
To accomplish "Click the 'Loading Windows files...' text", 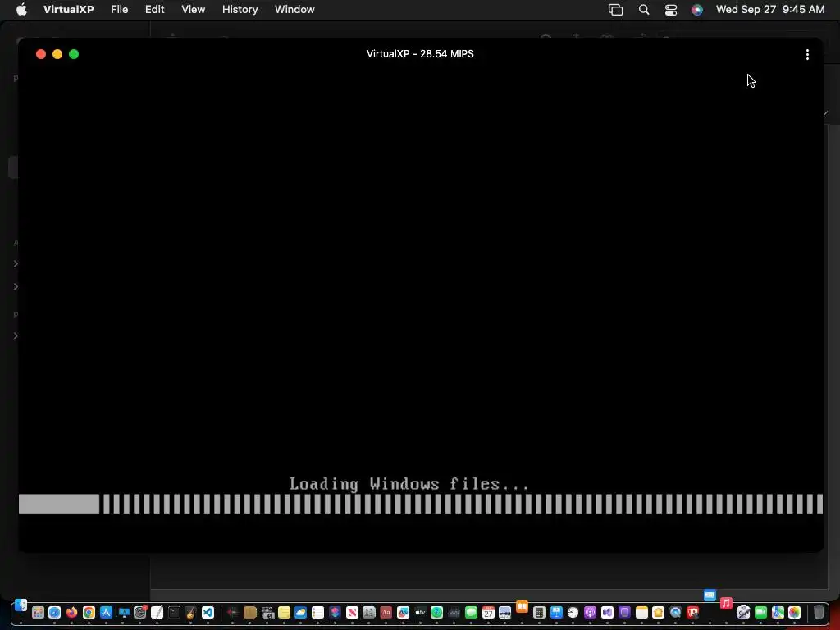I will (x=409, y=484).
